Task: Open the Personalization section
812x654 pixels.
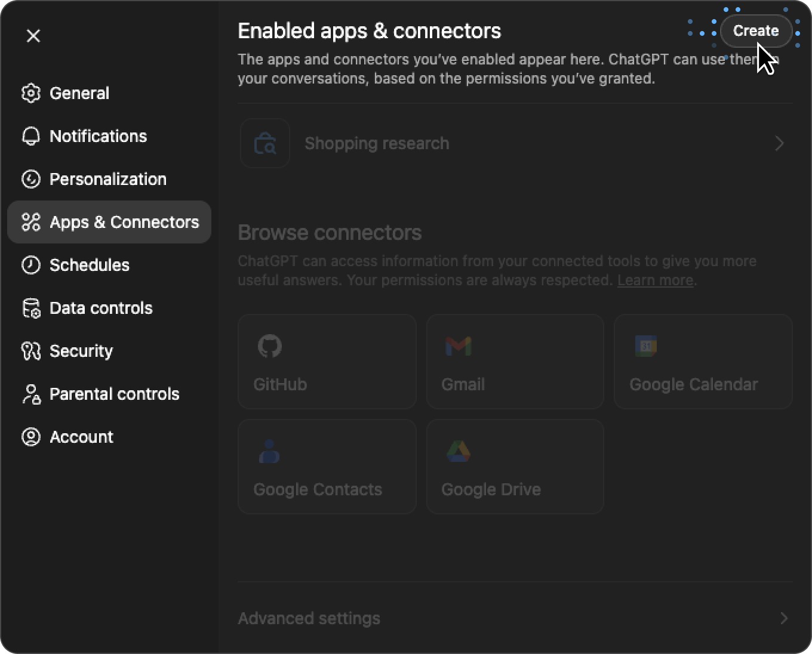Action: 107,179
